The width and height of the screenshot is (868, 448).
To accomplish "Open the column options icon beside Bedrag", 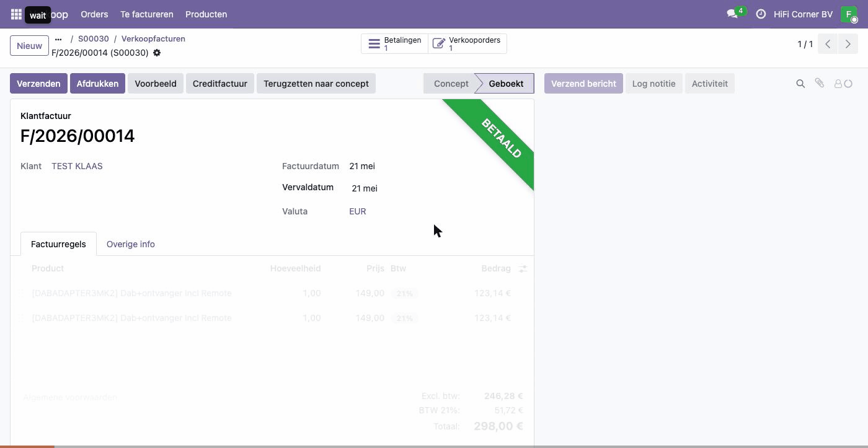I will coord(523,268).
